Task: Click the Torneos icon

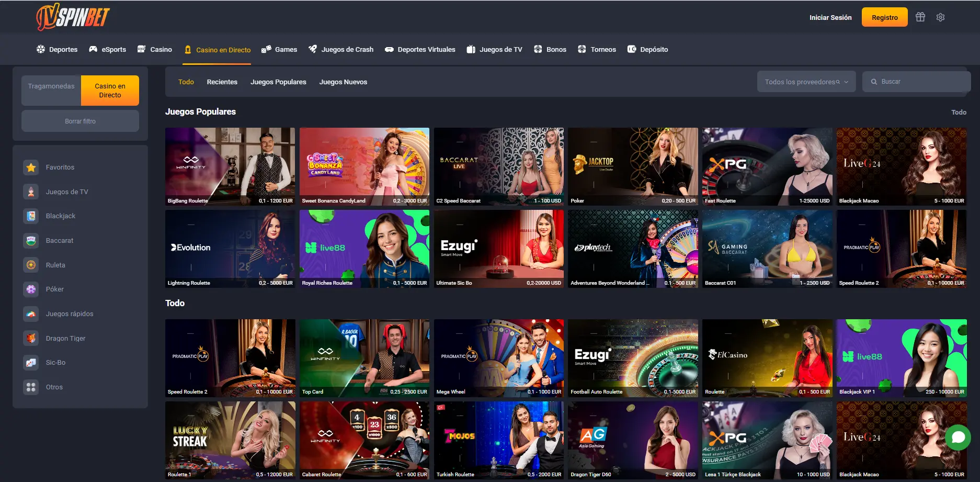Action: click(x=582, y=49)
